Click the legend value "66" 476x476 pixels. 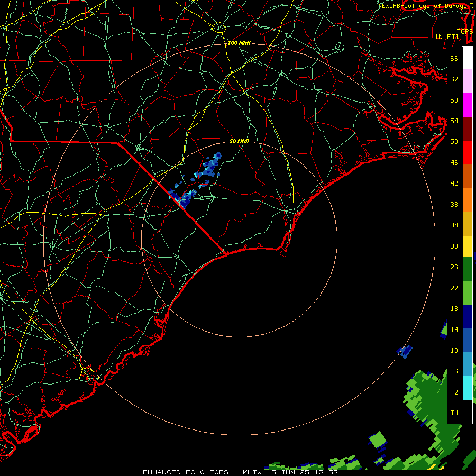point(454,58)
